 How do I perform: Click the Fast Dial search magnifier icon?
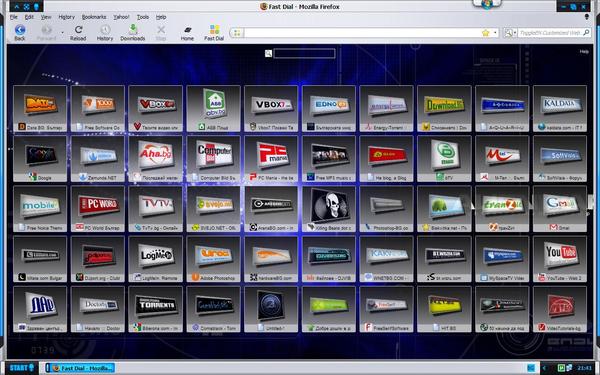pyautogui.click(x=268, y=54)
